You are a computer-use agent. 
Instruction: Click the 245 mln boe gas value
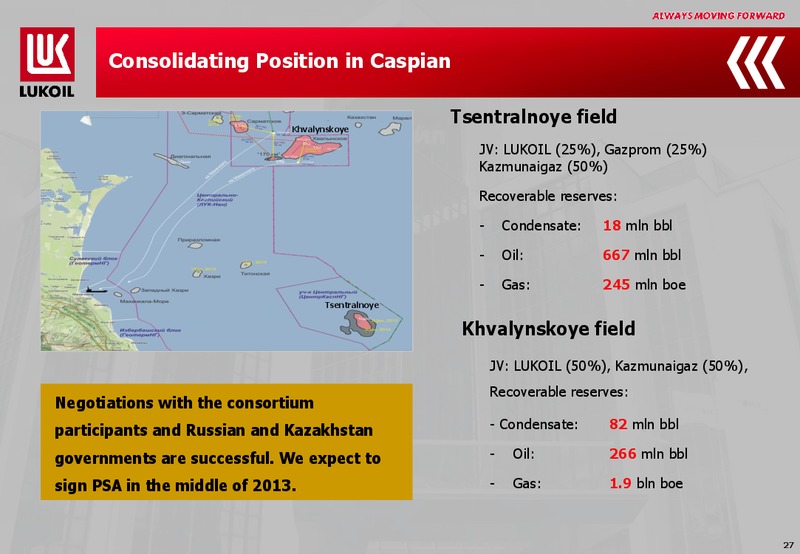tap(644, 284)
